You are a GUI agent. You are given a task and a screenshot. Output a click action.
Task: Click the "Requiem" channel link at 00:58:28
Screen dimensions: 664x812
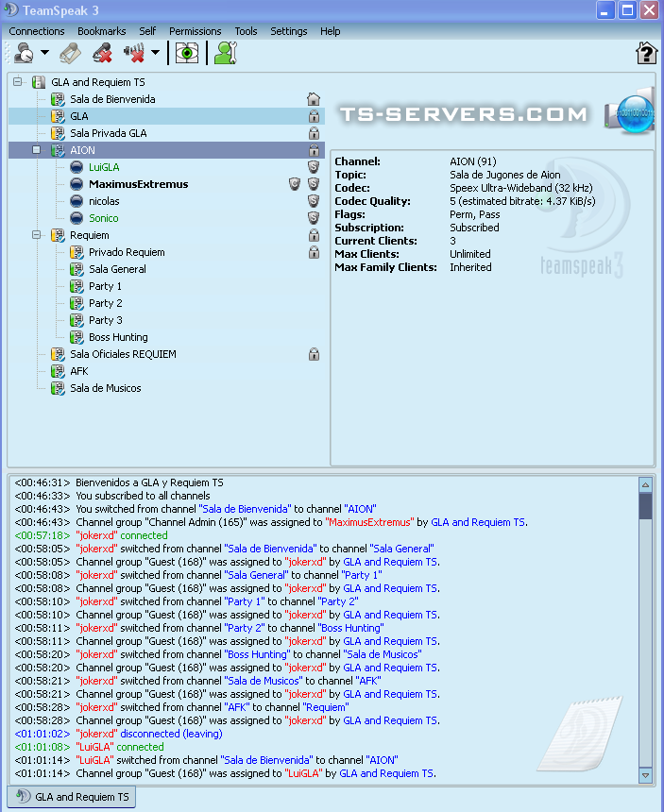click(326, 707)
